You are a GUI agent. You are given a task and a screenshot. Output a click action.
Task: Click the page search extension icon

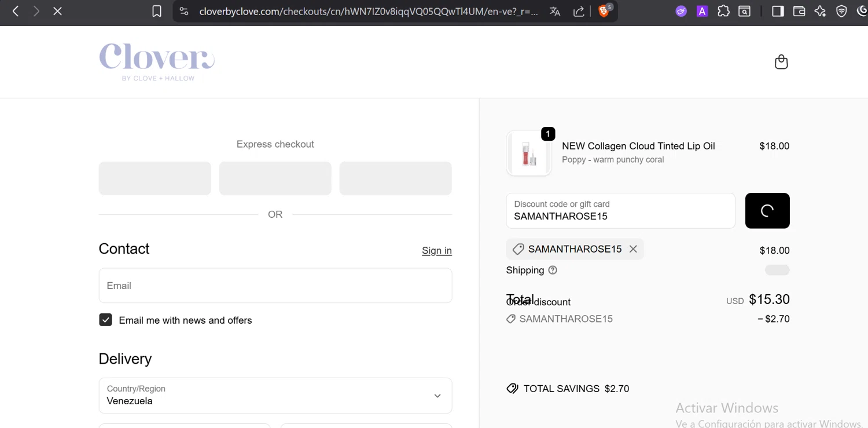pyautogui.click(x=745, y=11)
